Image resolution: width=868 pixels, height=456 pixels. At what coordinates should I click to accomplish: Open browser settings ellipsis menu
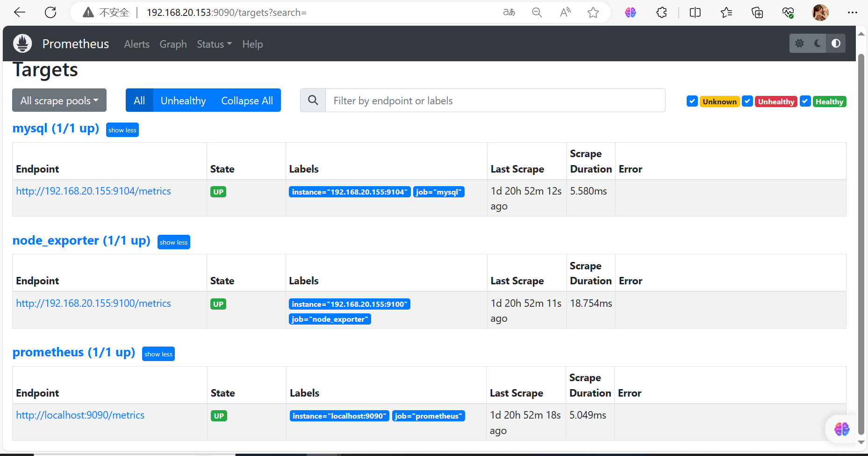[853, 13]
